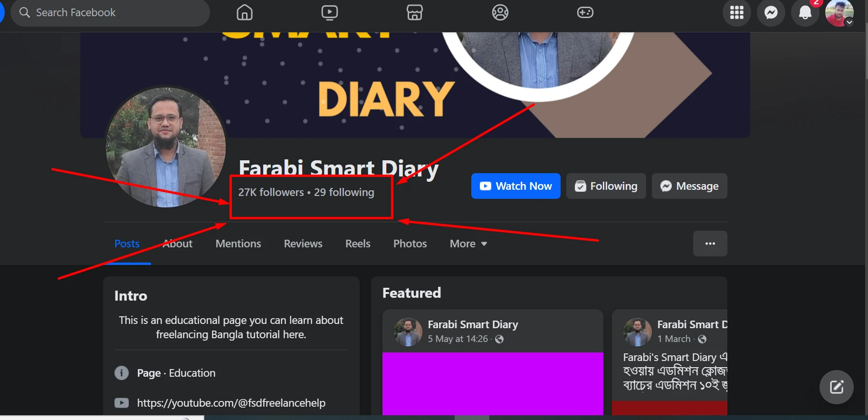
Task: Click the Message button
Action: [689, 186]
